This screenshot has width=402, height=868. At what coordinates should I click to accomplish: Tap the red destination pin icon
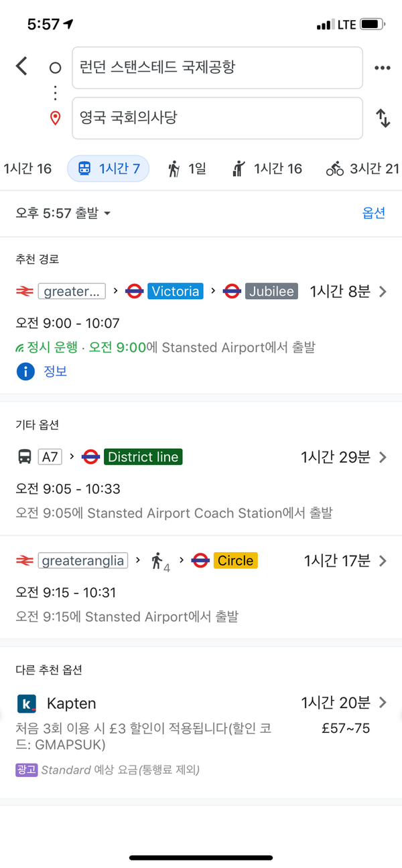56,118
